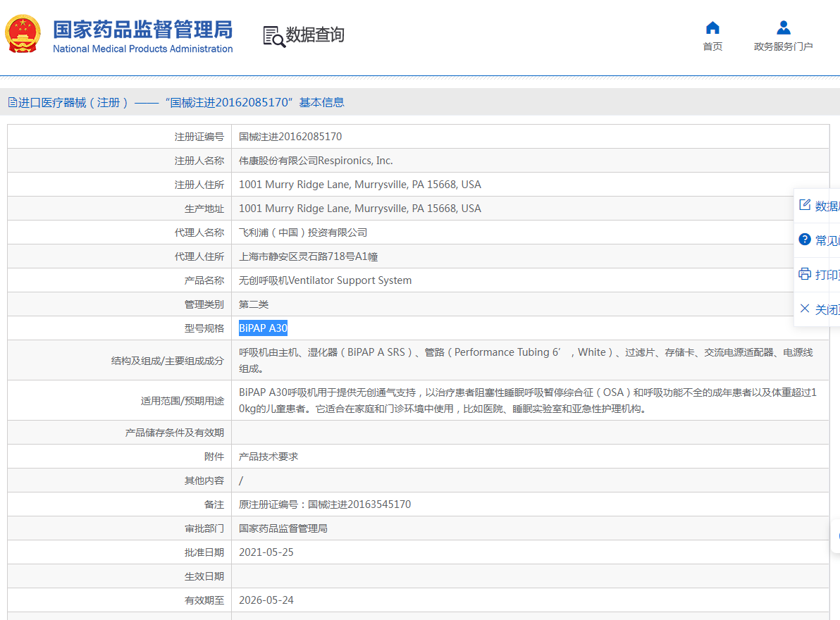
Task: Click the edit-pencil icon in floating sidebar
Action: coord(805,205)
